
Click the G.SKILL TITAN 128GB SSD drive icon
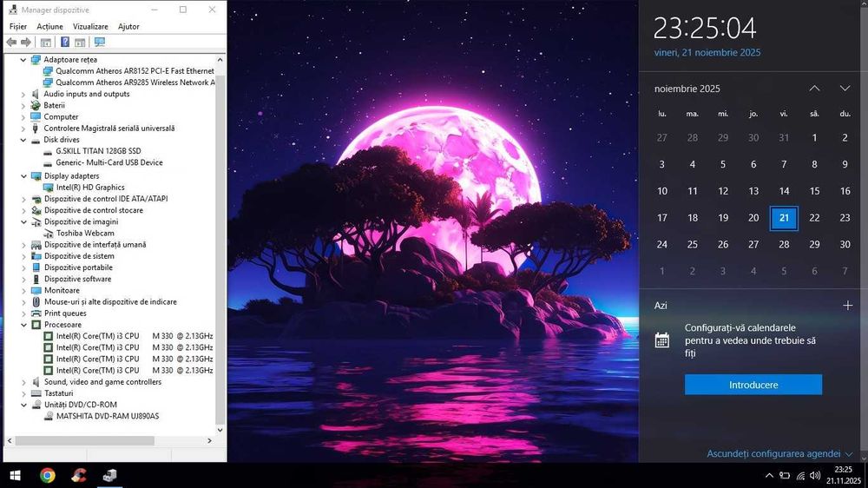coord(48,151)
